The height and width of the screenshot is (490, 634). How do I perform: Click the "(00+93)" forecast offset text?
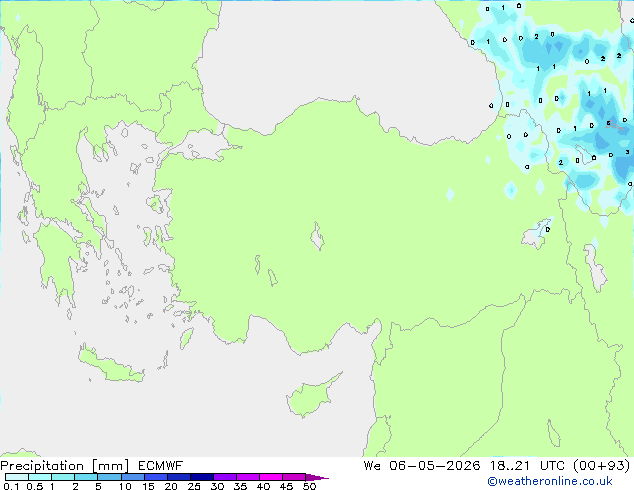(x=602, y=466)
